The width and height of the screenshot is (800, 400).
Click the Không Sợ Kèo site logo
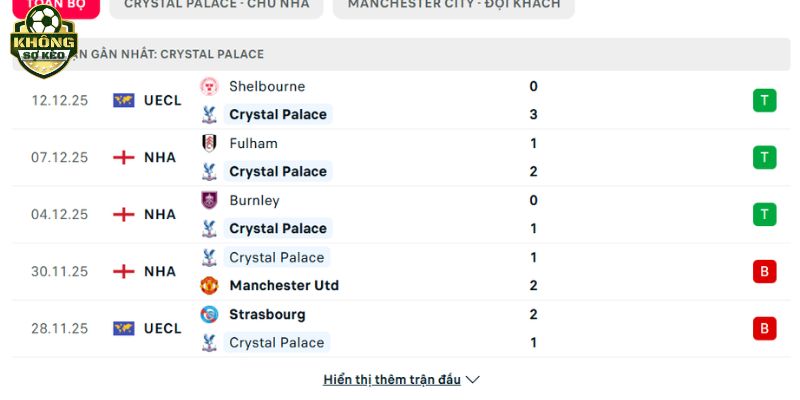click(x=42, y=41)
